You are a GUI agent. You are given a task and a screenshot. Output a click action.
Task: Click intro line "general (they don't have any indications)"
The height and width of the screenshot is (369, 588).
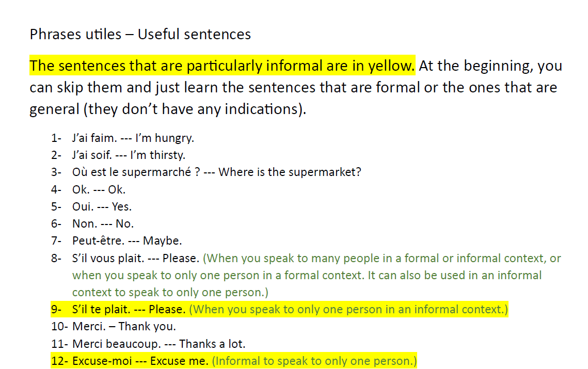168,109
